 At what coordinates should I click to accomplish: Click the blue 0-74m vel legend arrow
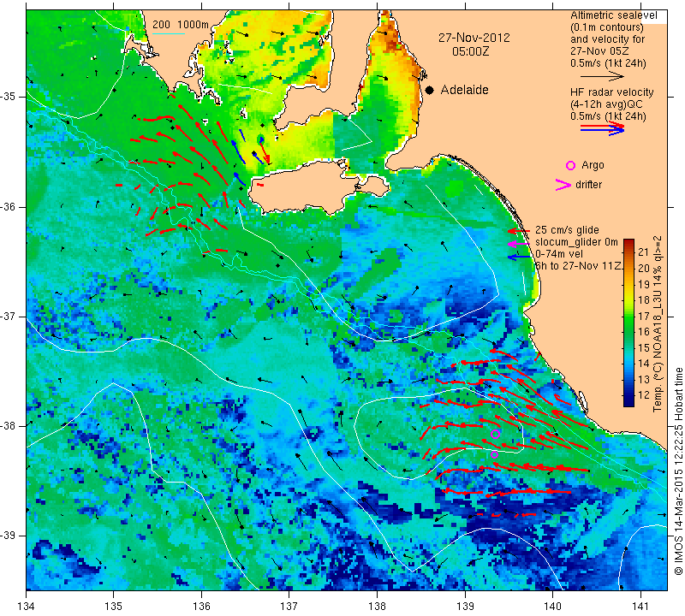coord(519,258)
